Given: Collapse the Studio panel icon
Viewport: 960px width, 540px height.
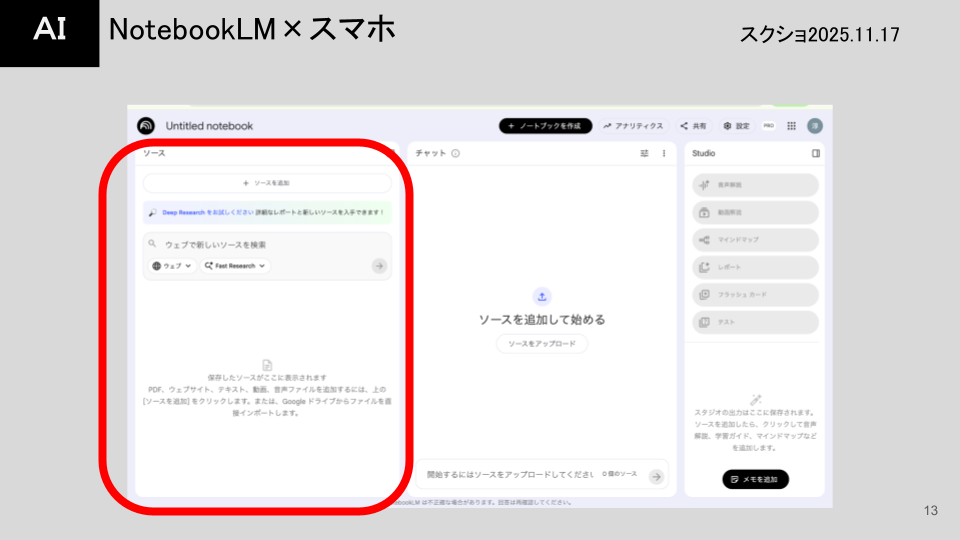Looking at the screenshot, I should (x=816, y=154).
